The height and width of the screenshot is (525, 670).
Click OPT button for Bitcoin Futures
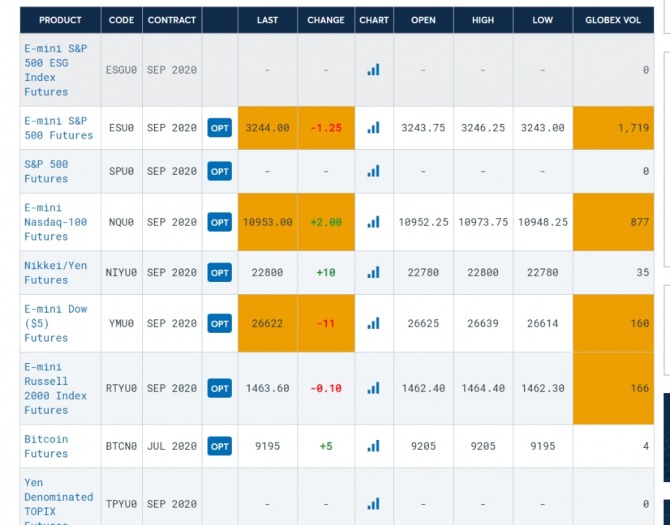220,446
